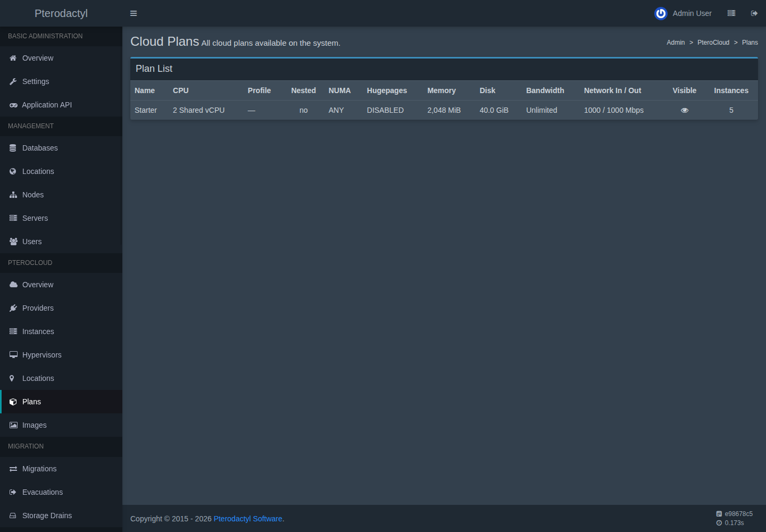Click the wrench icon for Settings
766x532 pixels.
point(13,81)
